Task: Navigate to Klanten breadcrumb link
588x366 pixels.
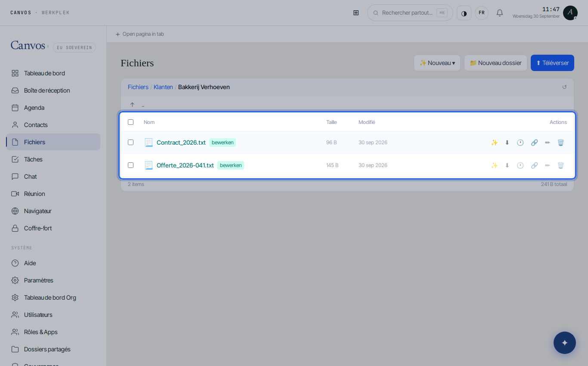Action: coord(163,87)
